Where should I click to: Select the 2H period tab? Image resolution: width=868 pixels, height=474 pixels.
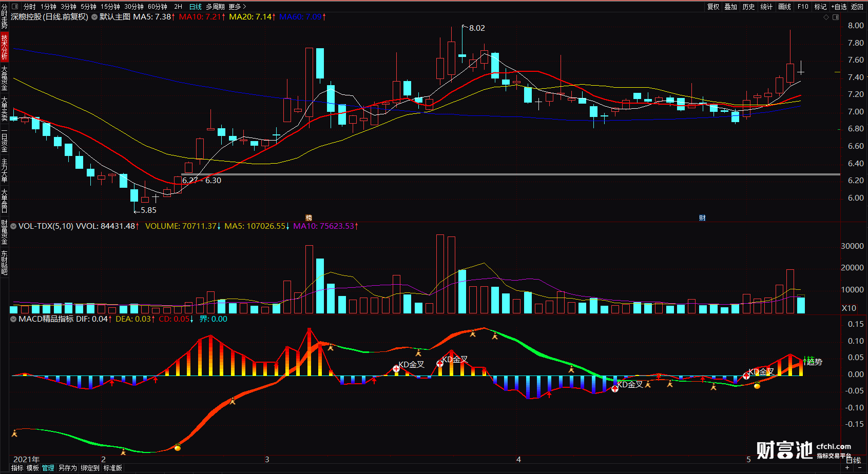178,7
